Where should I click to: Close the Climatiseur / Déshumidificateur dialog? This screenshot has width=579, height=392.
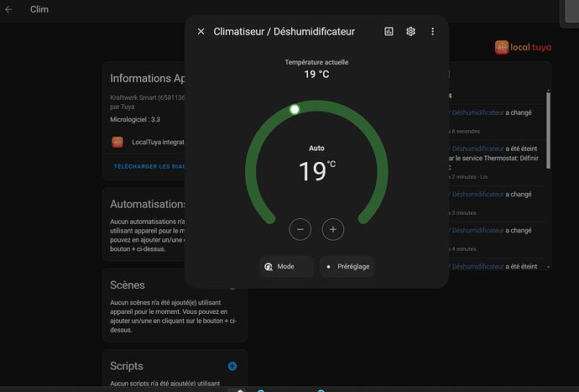[201, 32]
